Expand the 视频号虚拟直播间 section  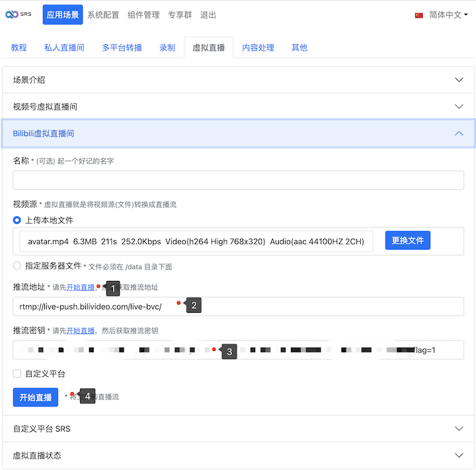[238, 106]
